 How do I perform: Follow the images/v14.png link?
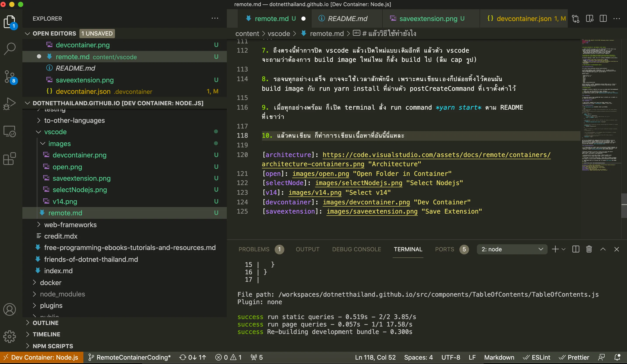pyautogui.click(x=315, y=193)
